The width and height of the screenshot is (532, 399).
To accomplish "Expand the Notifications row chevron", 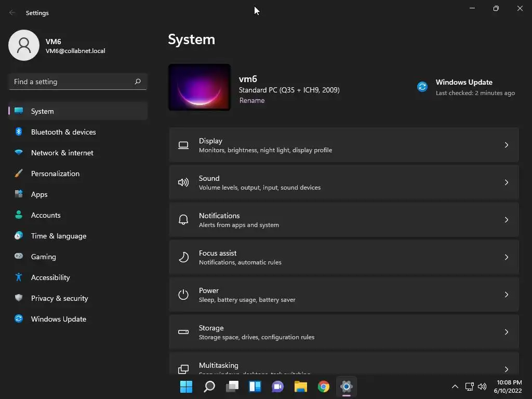I will click(506, 220).
